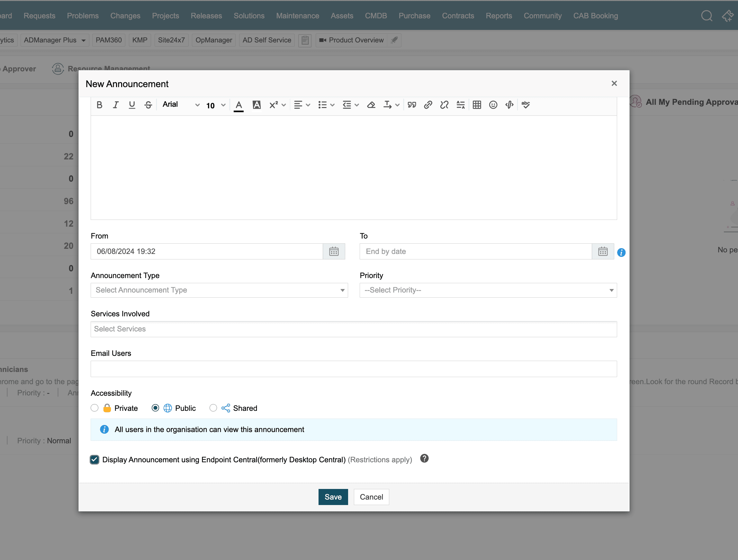This screenshot has width=738, height=560.
Task: Apply strikethrough formatting
Action: click(x=148, y=105)
